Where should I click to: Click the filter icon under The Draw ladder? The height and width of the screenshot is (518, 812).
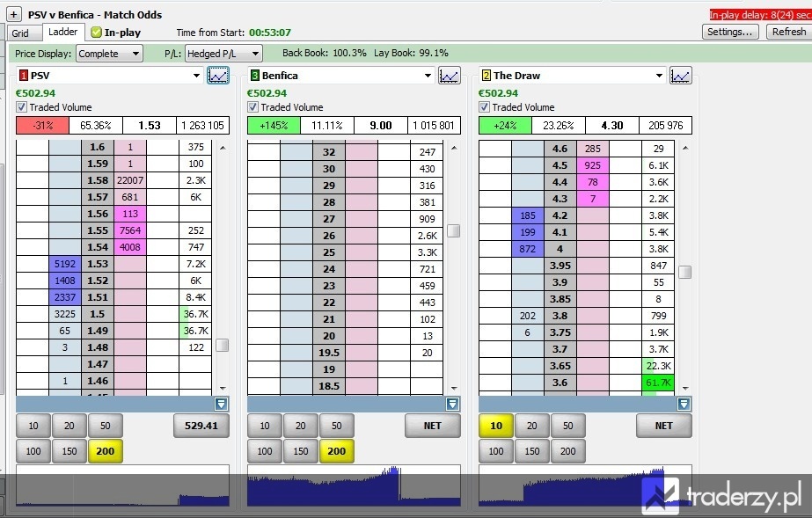684,405
